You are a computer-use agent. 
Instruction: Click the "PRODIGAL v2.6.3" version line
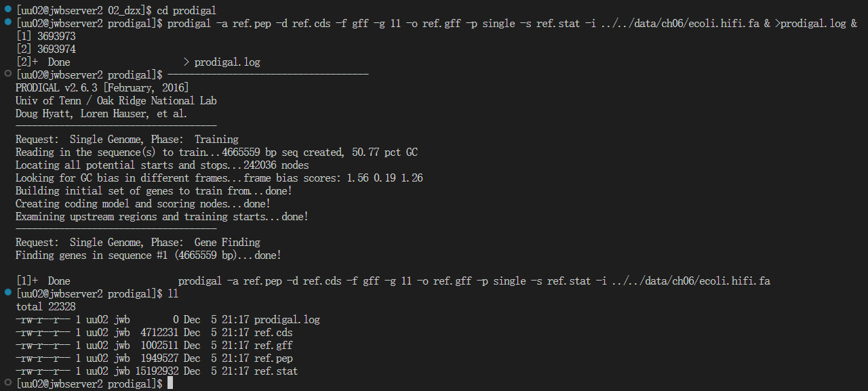[102, 88]
